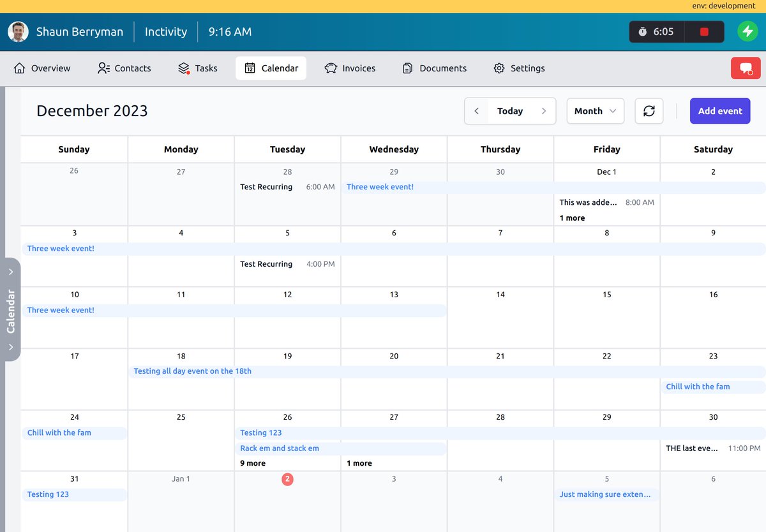Click the Add event button
Screen dimensions: 766x532
pos(720,111)
